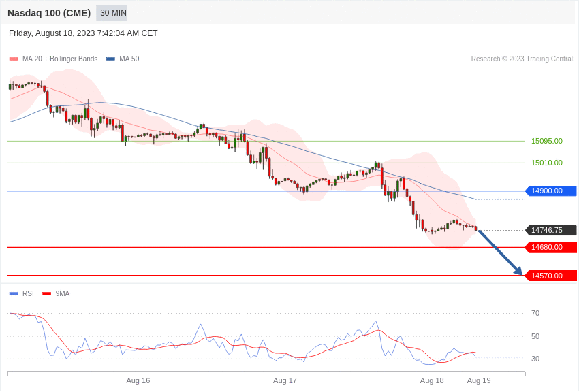Click the RSI 50 axis value
The width and height of the screenshot is (579, 392).
click(535, 336)
